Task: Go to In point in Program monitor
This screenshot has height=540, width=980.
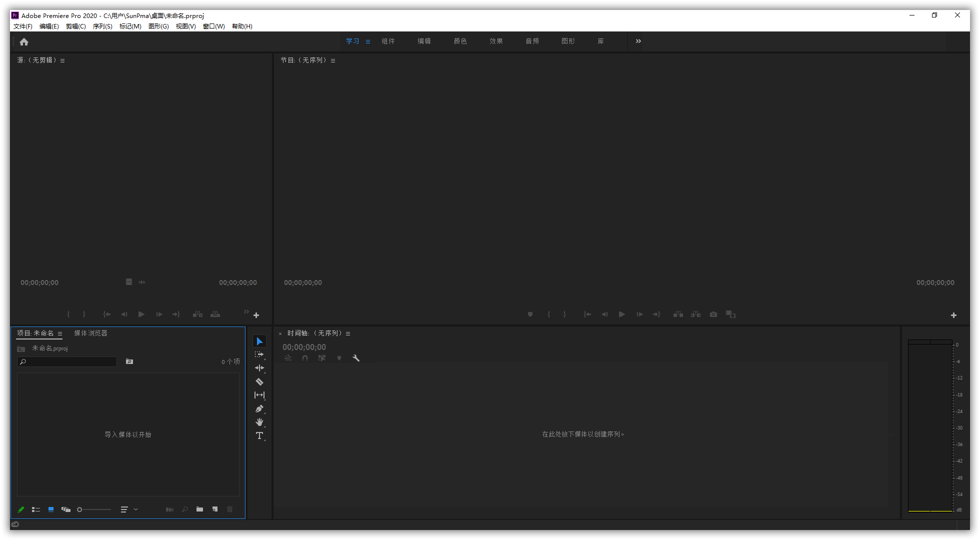Action: [x=587, y=314]
